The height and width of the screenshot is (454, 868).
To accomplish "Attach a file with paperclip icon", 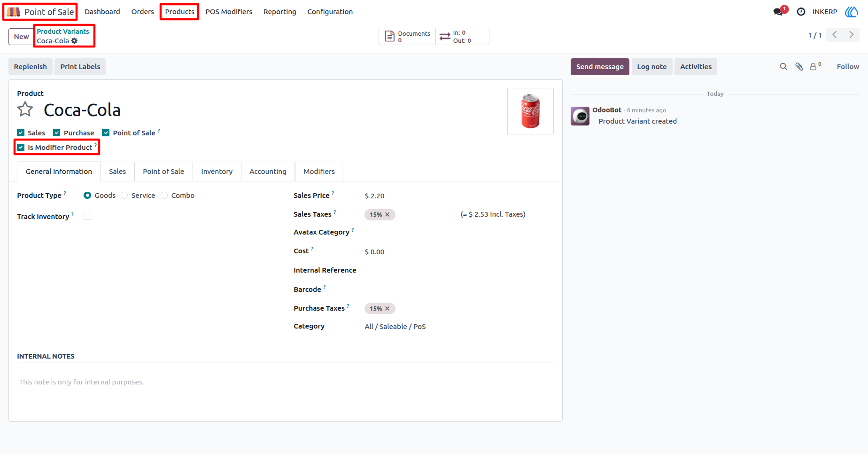I will [x=799, y=67].
